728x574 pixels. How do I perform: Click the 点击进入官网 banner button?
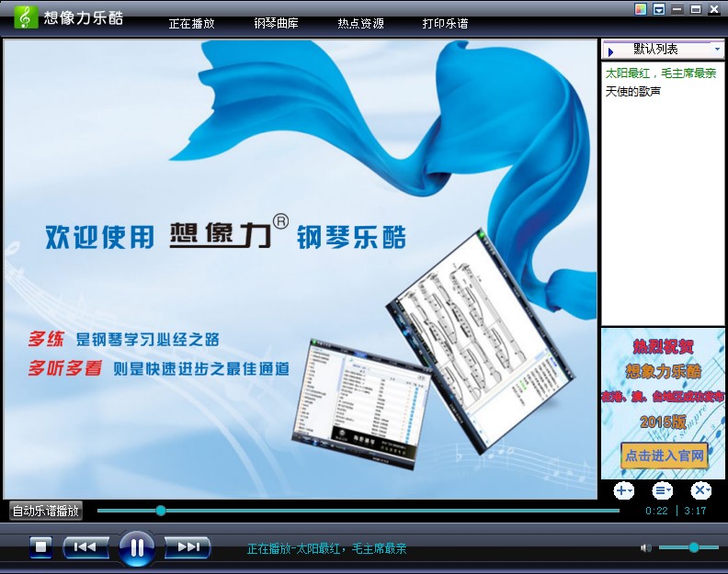(x=665, y=456)
